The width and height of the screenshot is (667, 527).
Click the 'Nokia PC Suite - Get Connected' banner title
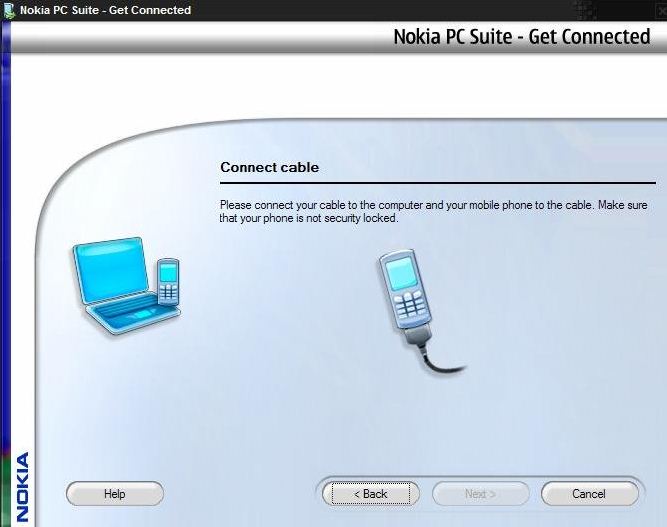click(522, 37)
